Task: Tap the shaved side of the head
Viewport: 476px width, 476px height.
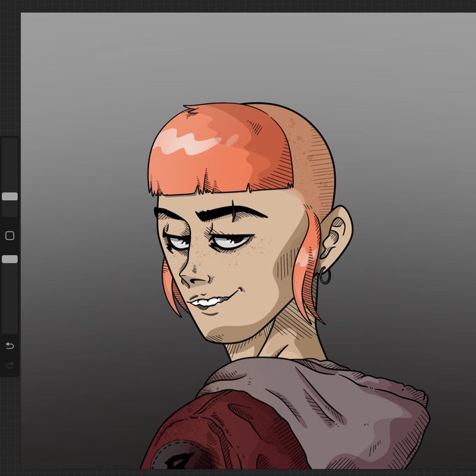Action: (x=313, y=158)
